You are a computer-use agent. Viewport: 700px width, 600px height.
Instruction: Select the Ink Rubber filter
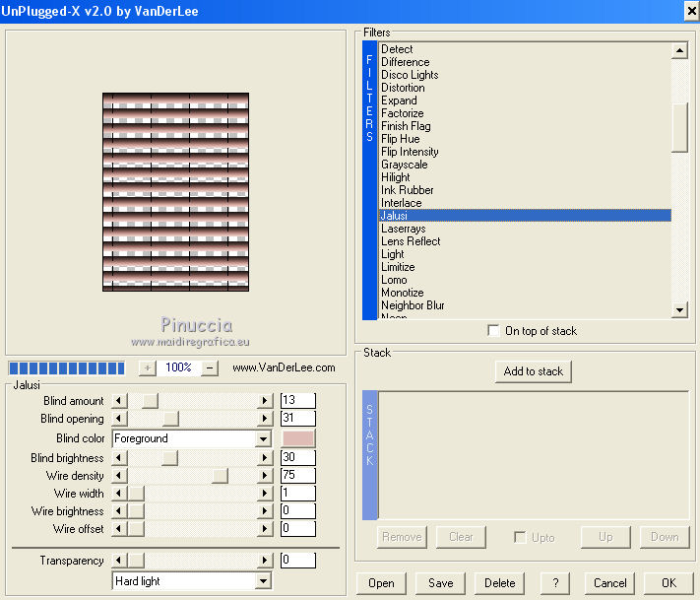525,190
